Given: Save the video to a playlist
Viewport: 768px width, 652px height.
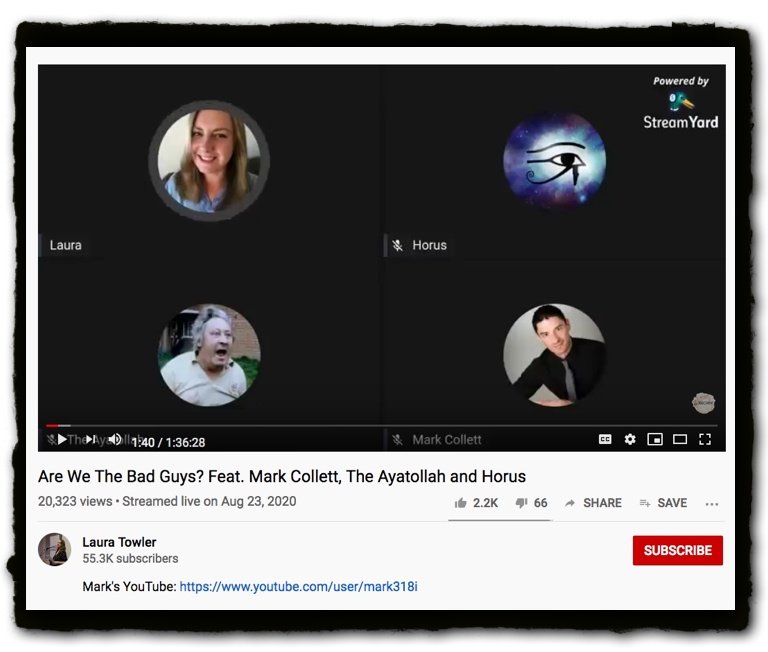Looking at the screenshot, I should point(663,503).
